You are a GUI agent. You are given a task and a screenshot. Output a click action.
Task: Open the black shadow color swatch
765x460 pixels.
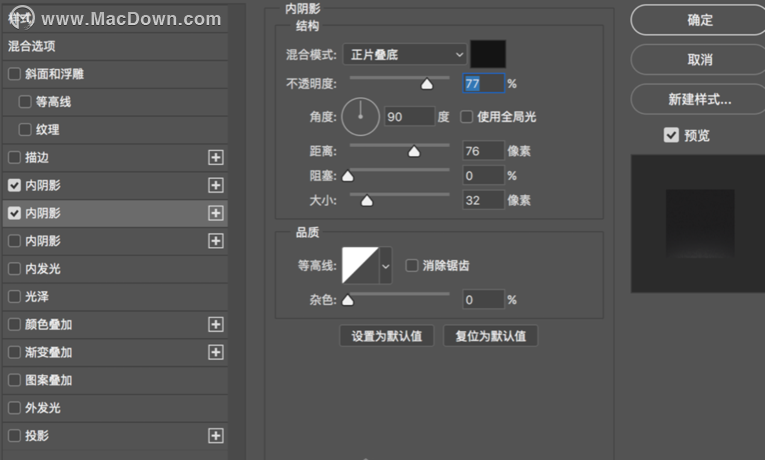tap(488, 54)
